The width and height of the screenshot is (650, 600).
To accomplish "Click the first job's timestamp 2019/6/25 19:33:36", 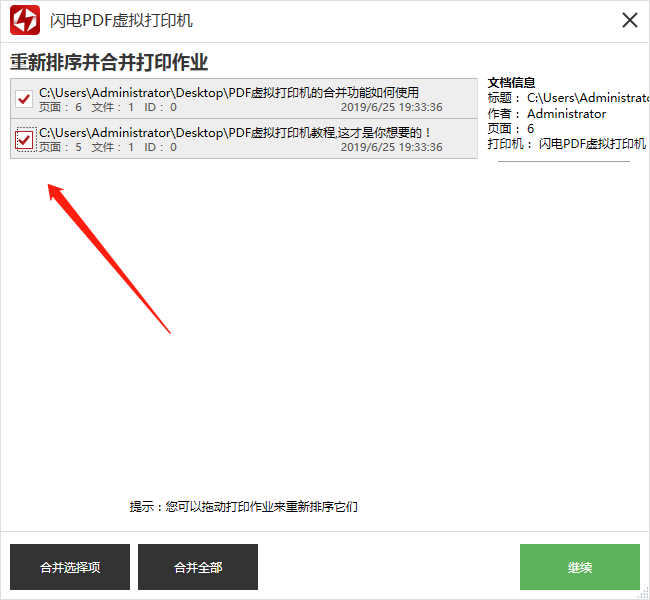I will (x=391, y=107).
